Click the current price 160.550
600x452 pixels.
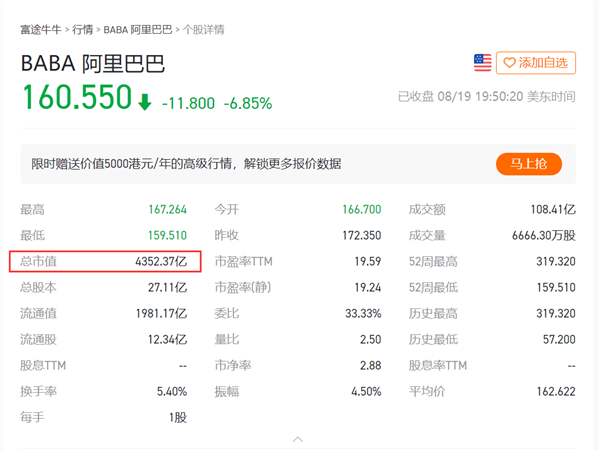(x=76, y=99)
